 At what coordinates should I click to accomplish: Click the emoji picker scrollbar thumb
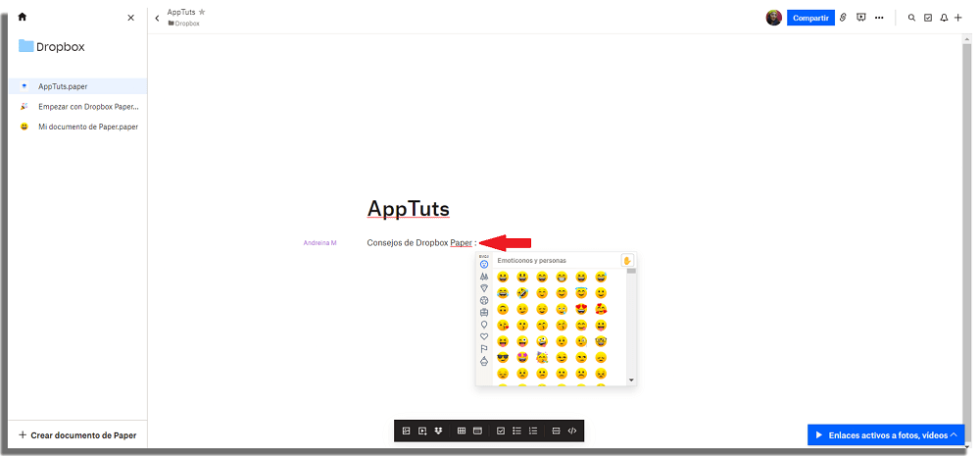[631, 271]
